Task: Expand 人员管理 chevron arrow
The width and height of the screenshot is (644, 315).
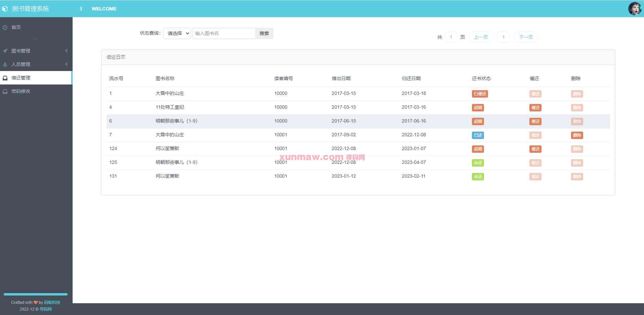Action: tap(66, 64)
